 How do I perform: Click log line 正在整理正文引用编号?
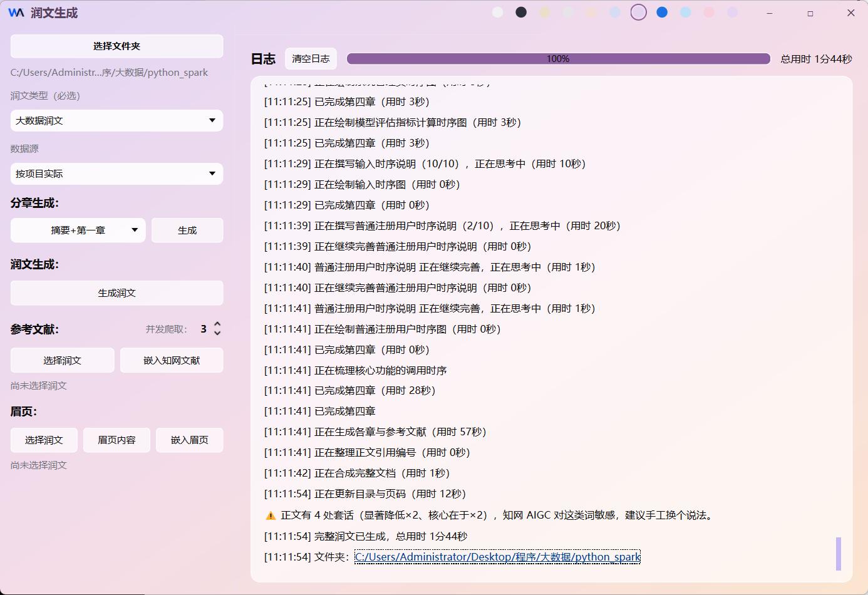point(367,452)
